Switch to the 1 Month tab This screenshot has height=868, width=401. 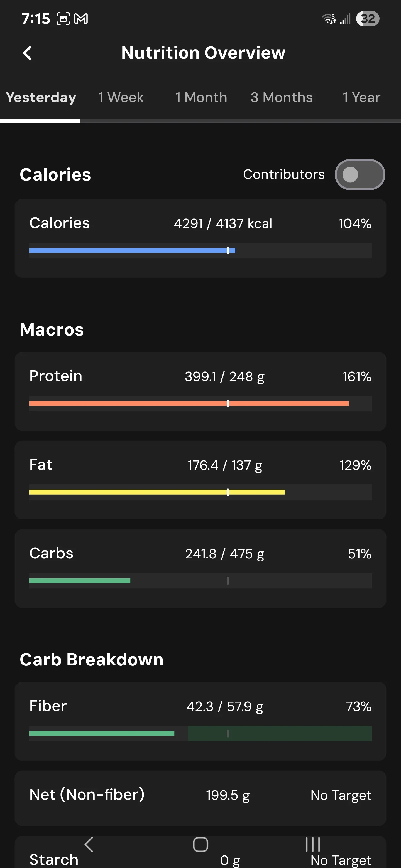pyautogui.click(x=201, y=98)
